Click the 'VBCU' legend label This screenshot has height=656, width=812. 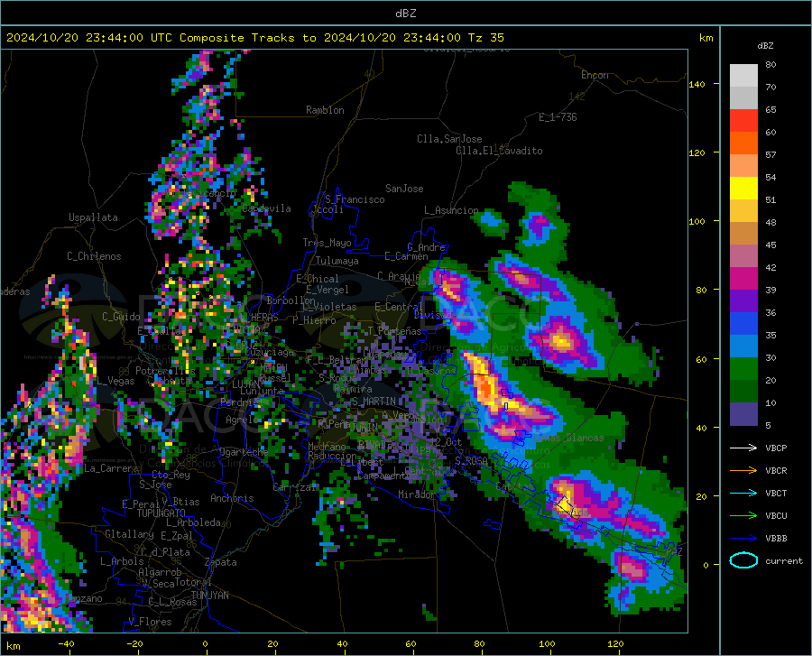coord(776,516)
